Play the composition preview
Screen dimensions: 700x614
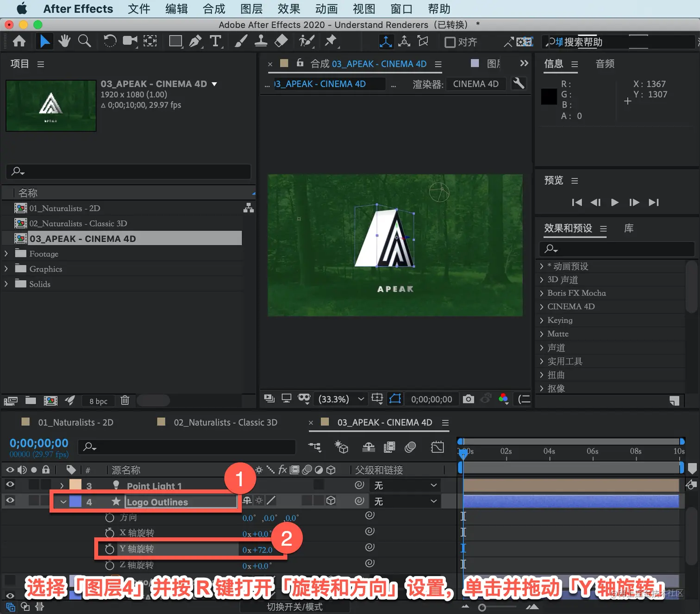(615, 202)
